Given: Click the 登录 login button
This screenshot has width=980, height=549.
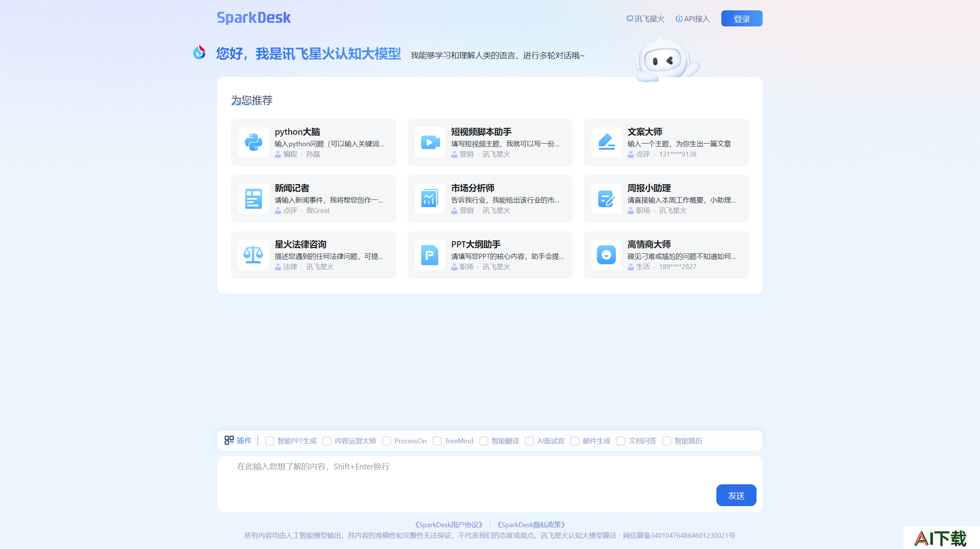Looking at the screenshot, I should [742, 18].
